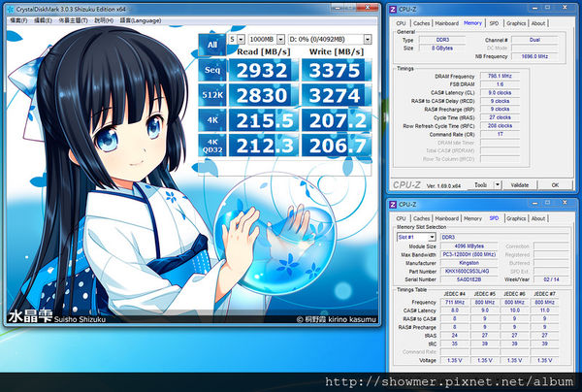Switch to CPU tab in upper CPU-Z

[x=401, y=23]
